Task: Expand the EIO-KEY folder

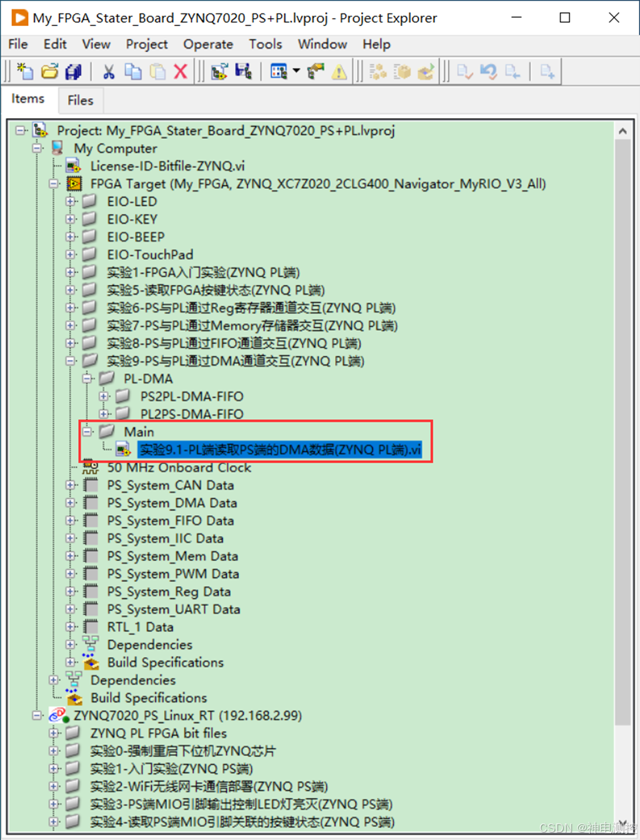Action: [71, 219]
